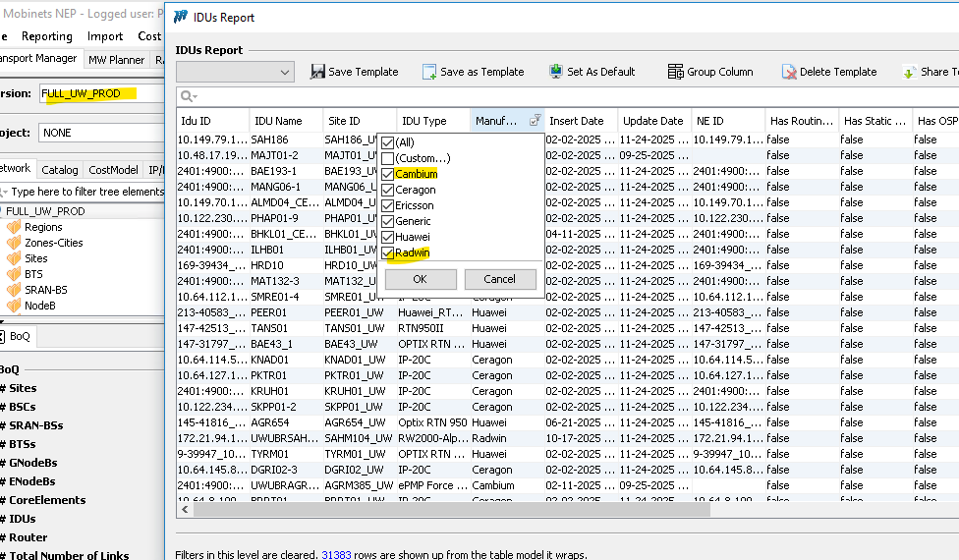
Task: Click the Manufacturer column filter icon
Action: [x=535, y=121]
